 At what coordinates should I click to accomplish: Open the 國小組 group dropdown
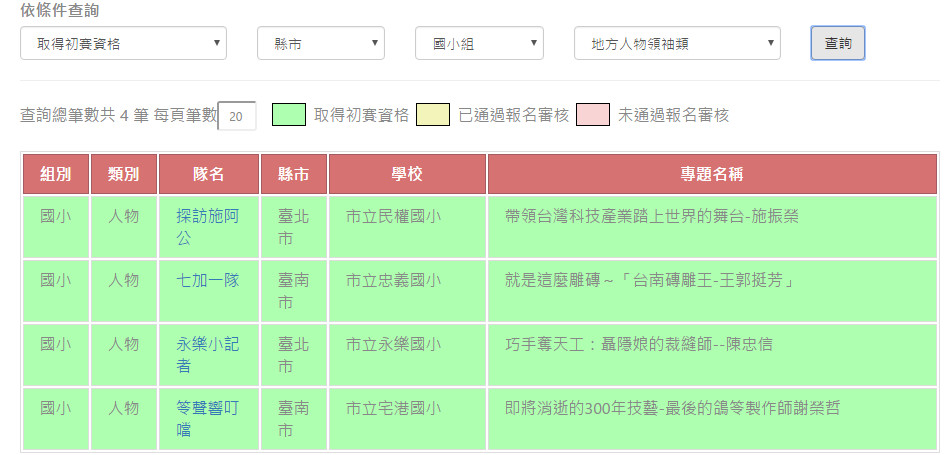479,44
